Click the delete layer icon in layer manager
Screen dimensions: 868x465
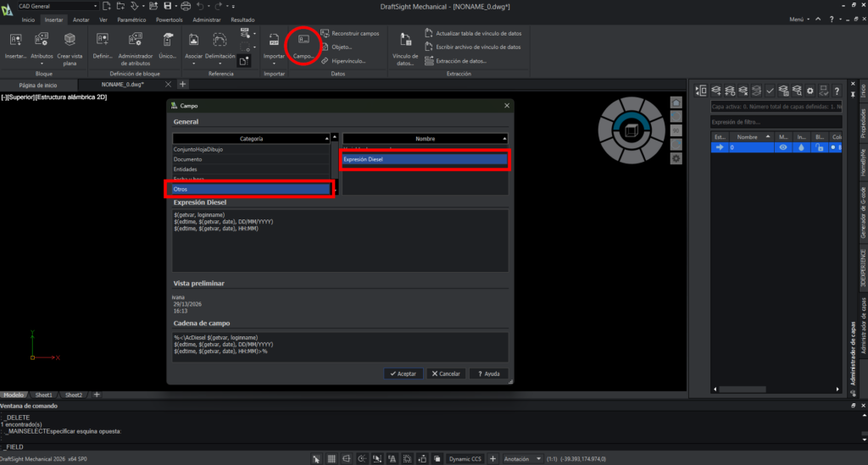pyautogui.click(x=743, y=91)
